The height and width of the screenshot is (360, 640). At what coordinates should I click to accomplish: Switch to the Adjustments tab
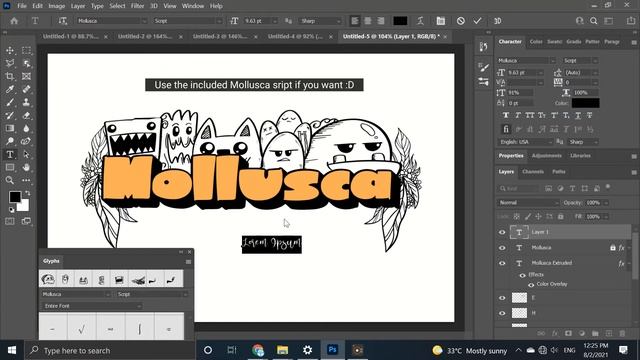click(x=546, y=156)
